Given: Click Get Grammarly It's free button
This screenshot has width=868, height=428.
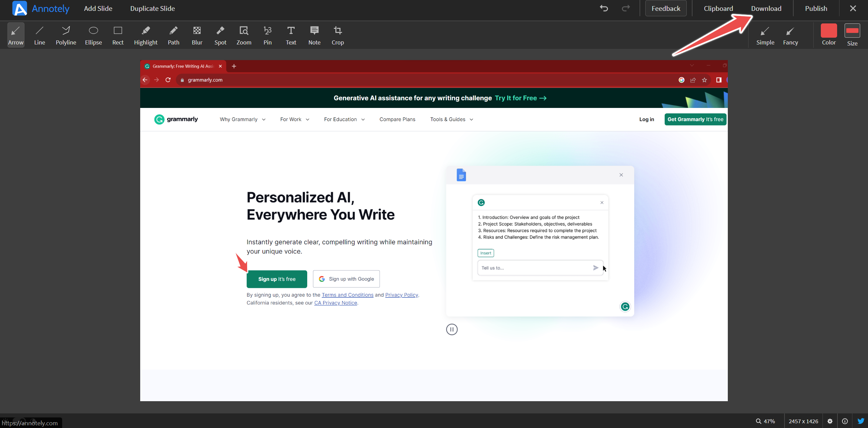Looking at the screenshot, I should click(695, 119).
